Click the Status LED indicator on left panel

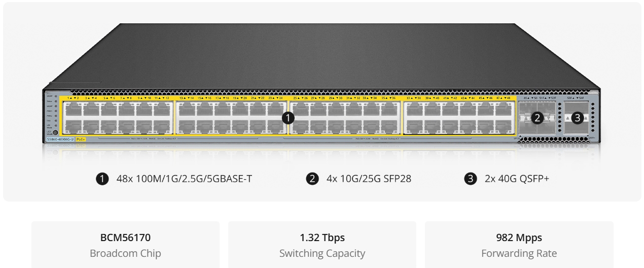(55, 101)
